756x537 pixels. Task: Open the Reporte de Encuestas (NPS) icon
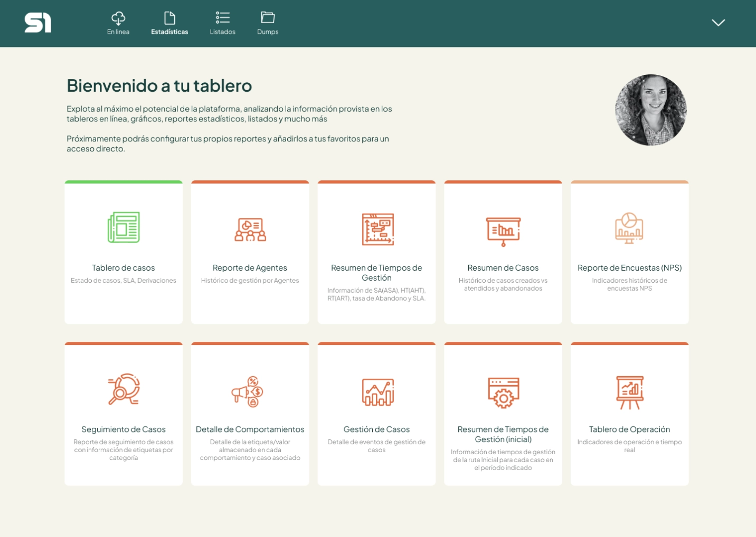(629, 228)
